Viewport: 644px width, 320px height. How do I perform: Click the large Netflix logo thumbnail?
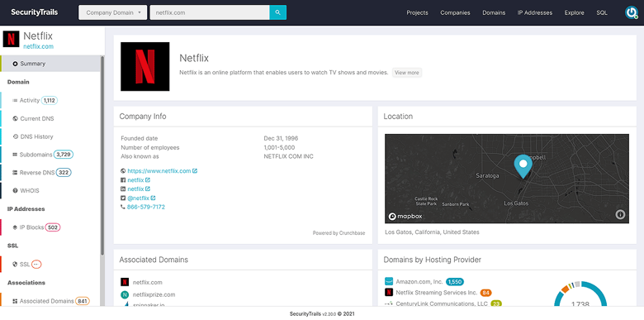click(x=145, y=66)
